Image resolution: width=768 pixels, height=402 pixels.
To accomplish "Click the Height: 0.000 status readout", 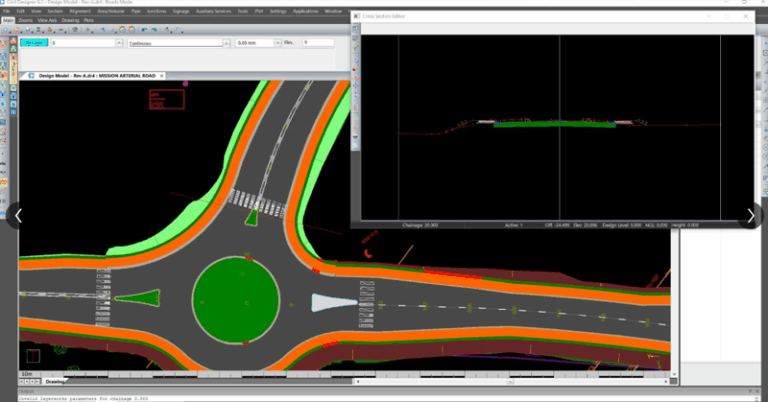I will (x=685, y=225).
